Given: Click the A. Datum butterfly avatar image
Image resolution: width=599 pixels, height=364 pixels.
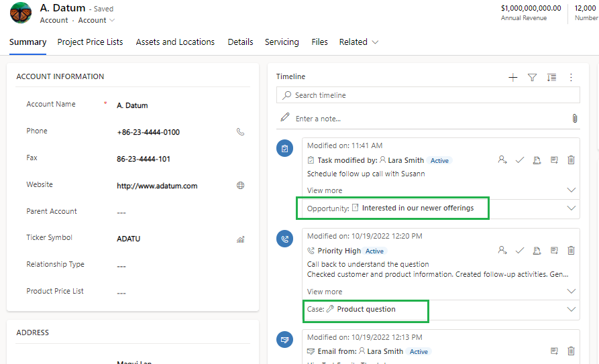Looking at the screenshot, I should [x=21, y=13].
